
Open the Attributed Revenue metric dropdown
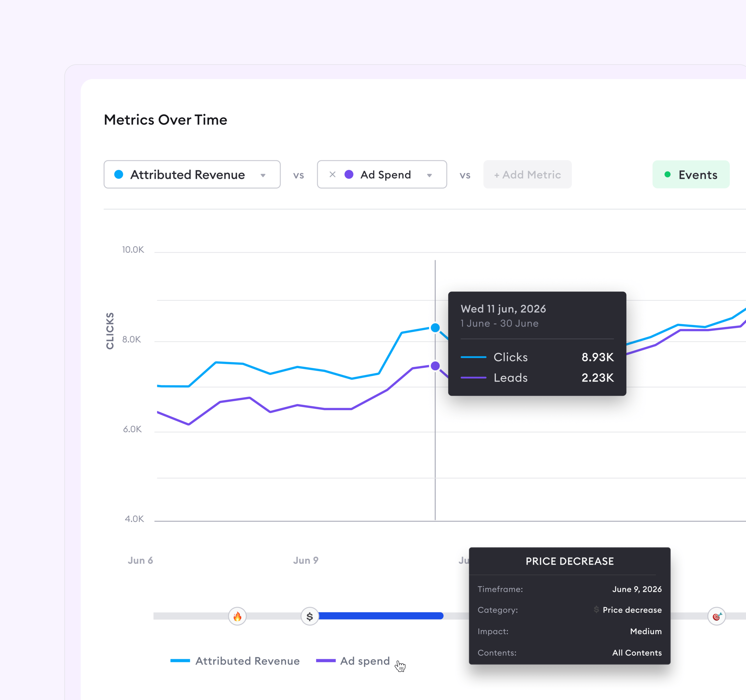pyautogui.click(x=192, y=174)
